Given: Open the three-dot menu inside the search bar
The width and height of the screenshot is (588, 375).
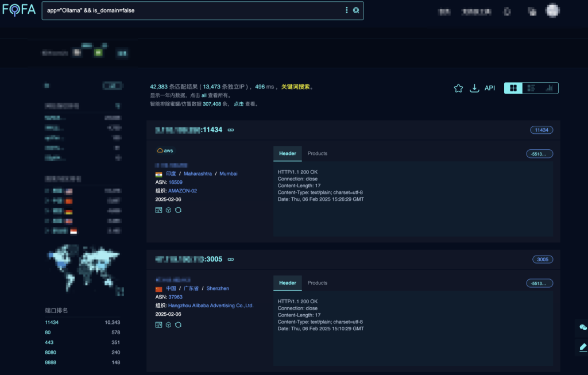Looking at the screenshot, I should [x=346, y=11].
